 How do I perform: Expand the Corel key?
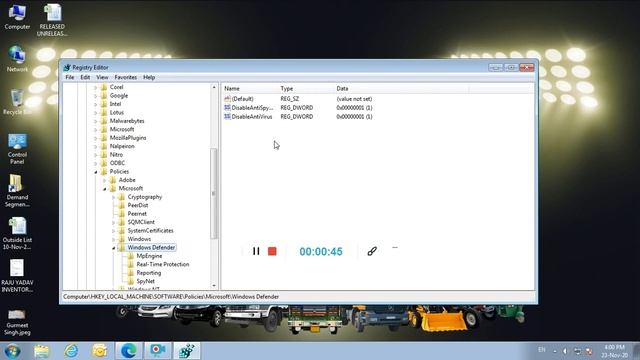click(96, 87)
